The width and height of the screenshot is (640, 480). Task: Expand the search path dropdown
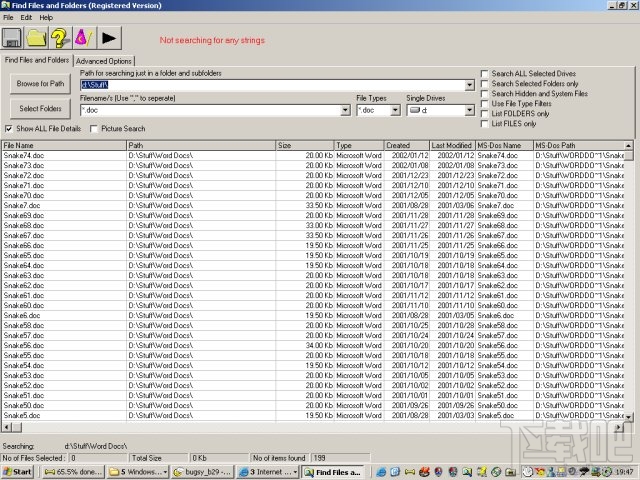pos(470,85)
